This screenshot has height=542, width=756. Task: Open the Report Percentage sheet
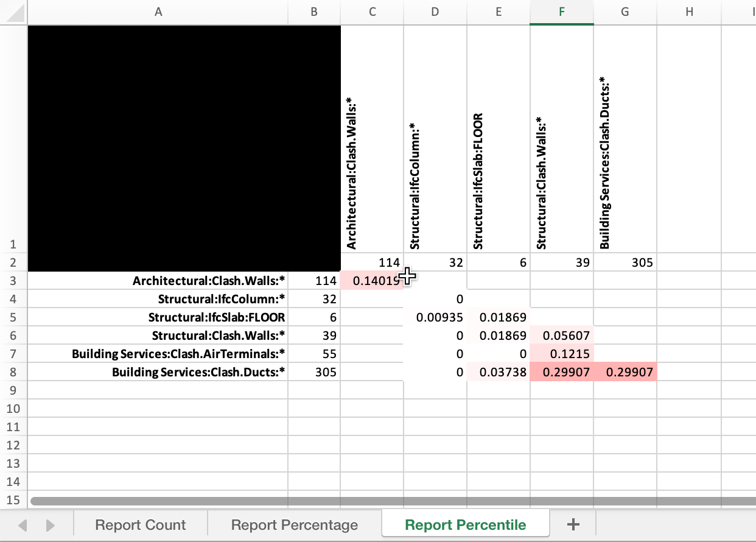coord(294,524)
